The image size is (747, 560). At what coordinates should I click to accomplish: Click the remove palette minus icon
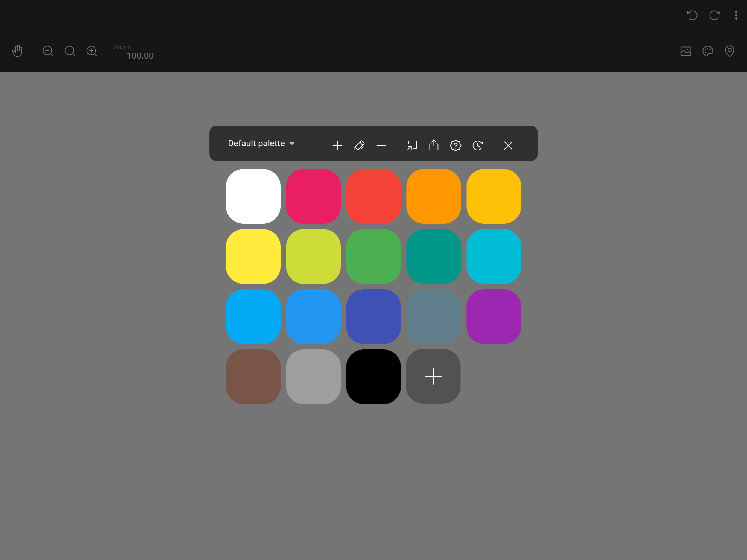[x=381, y=145]
